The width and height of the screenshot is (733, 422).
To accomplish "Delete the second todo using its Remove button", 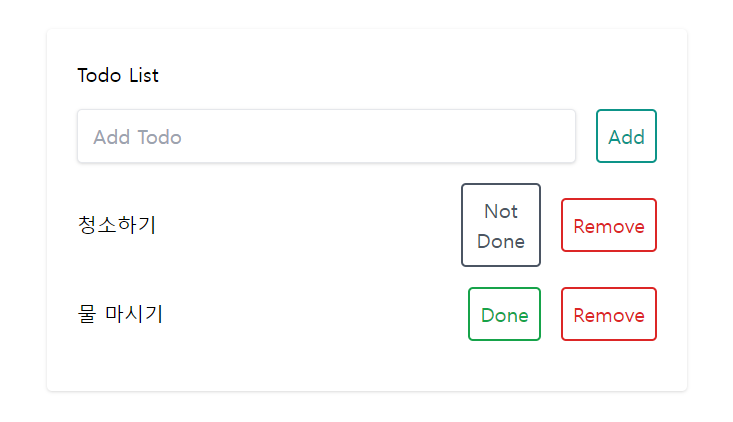I will pyautogui.click(x=609, y=314).
